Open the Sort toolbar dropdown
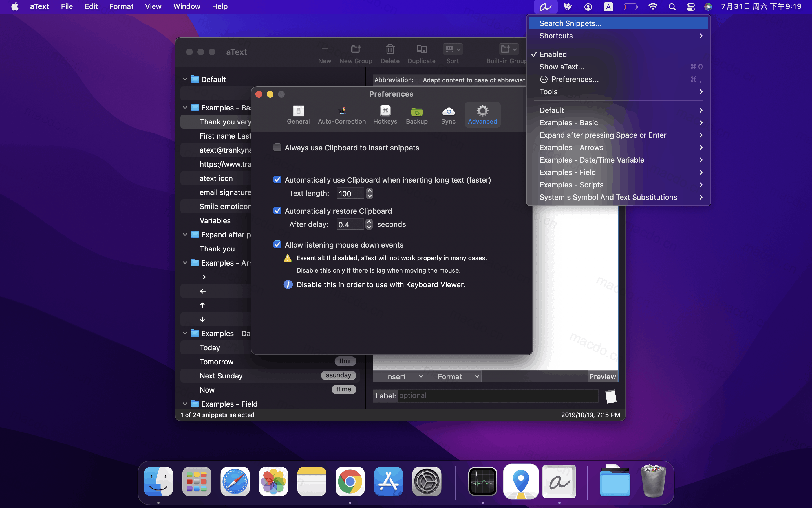The height and width of the screenshot is (508, 812). pos(453,49)
